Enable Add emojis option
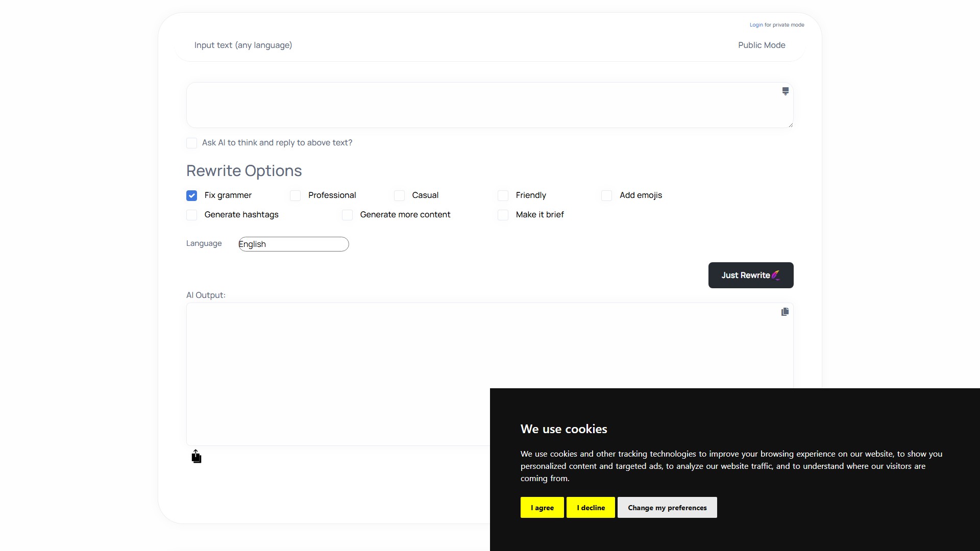Screen dimensions: 980x551 coord(606,196)
